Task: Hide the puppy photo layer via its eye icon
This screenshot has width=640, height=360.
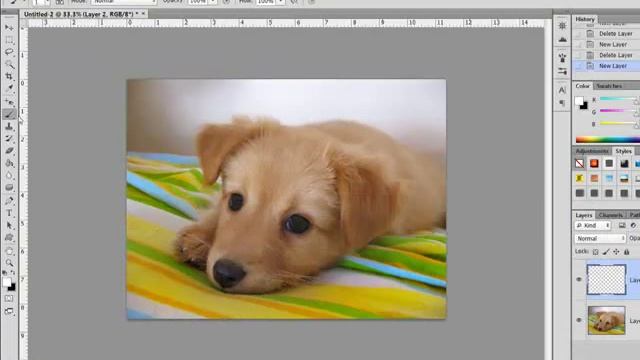Action: (579, 320)
